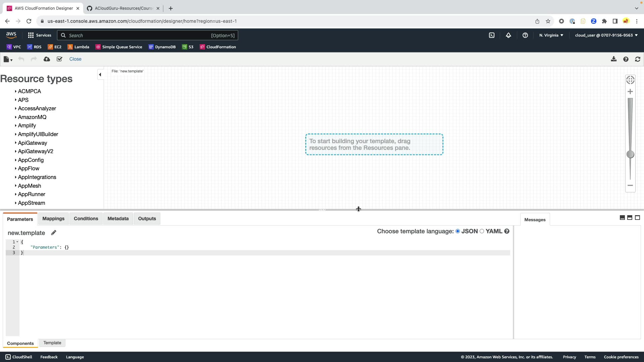Click the canvas zoom slider handle
Viewport: 644px width, 362px height.
[x=630, y=155]
